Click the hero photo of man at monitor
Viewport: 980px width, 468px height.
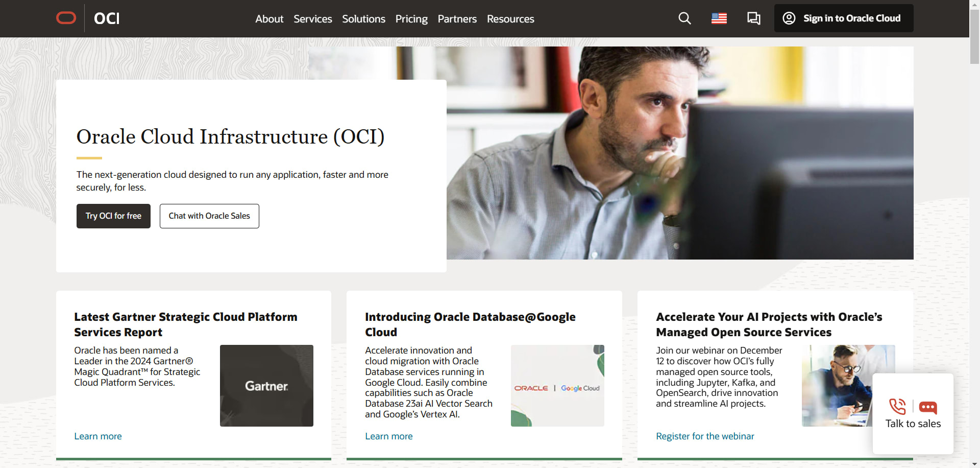[680, 153]
